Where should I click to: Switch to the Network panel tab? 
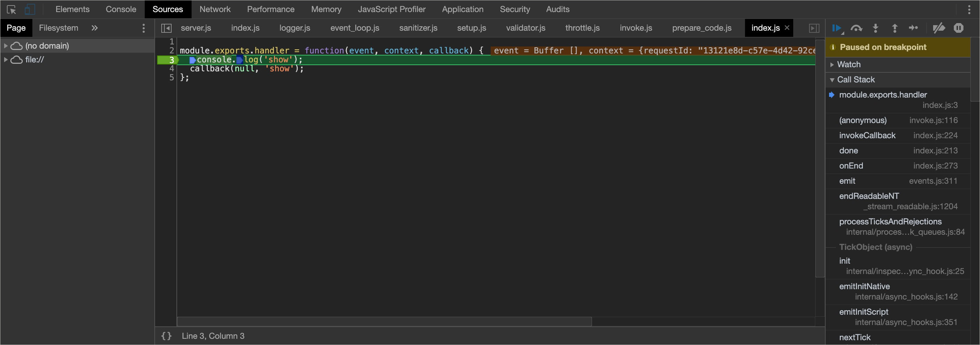pos(215,10)
